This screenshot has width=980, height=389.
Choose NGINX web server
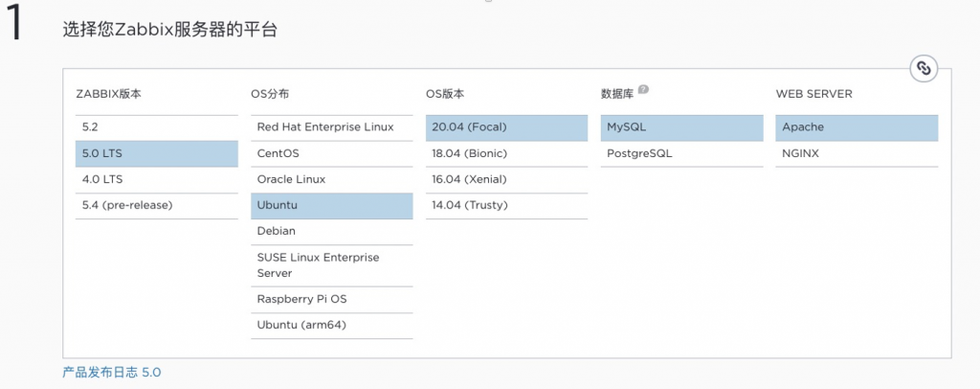tap(857, 154)
